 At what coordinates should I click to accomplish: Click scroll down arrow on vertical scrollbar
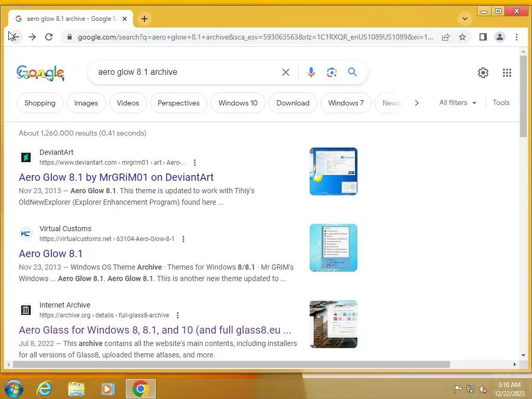[x=523, y=355]
